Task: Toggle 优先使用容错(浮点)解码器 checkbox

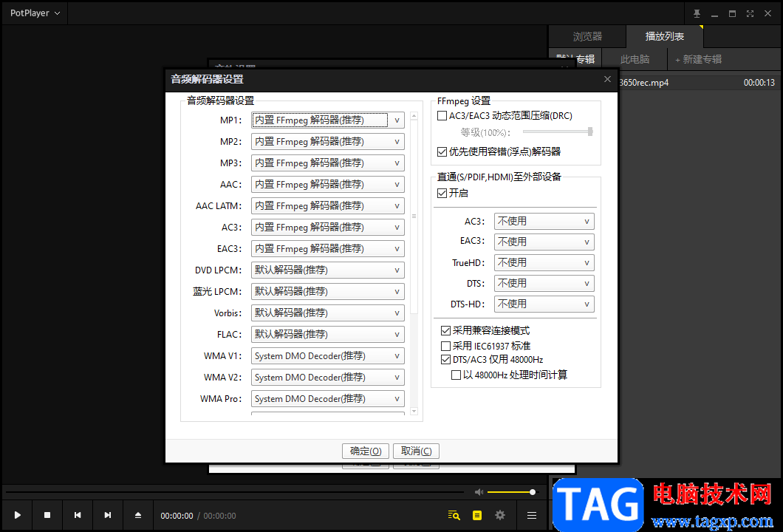Action: coord(442,152)
